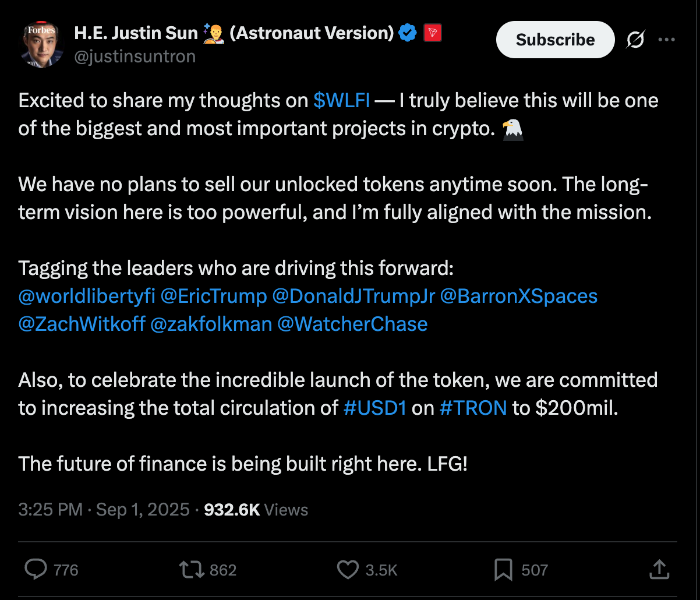The width and height of the screenshot is (700, 600).
Task: Click the reply speech bubble icon
Action: pyautogui.click(x=36, y=569)
